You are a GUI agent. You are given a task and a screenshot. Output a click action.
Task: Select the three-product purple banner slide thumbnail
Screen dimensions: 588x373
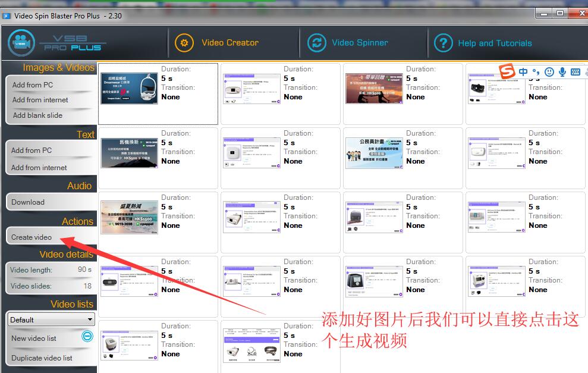(x=251, y=346)
